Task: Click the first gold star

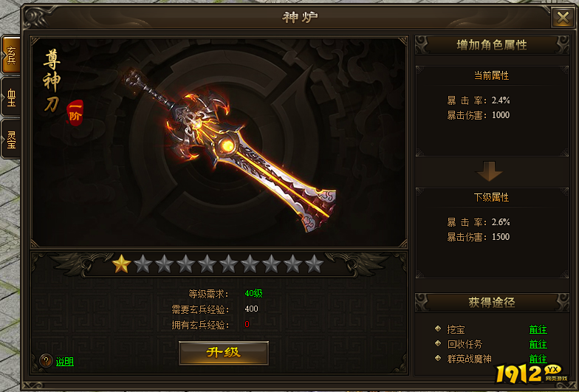Action: tap(121, 264)
